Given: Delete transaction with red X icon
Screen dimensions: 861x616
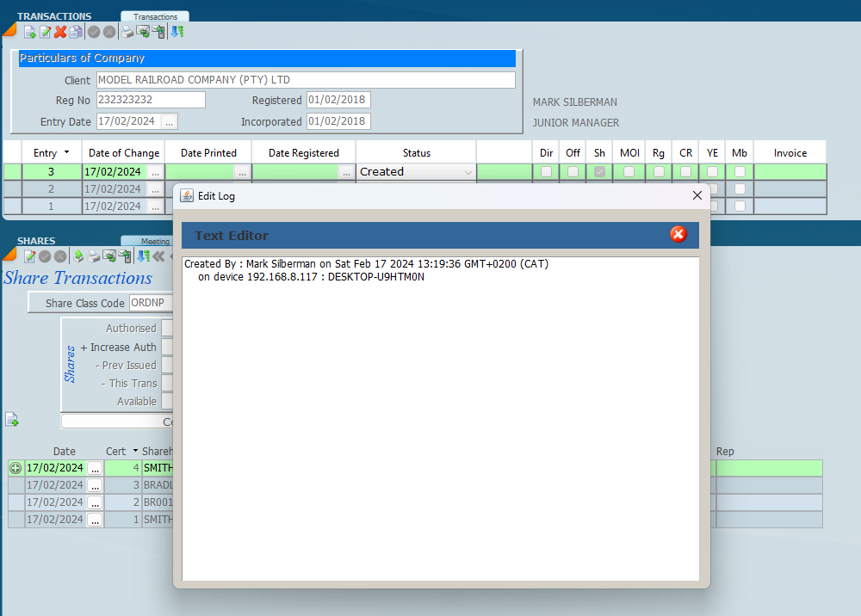Looking at the screenshot, I should tap(60, 33).
